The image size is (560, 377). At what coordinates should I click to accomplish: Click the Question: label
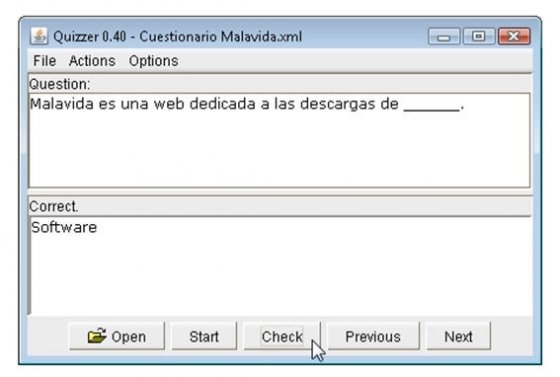[x=60, y=84]
